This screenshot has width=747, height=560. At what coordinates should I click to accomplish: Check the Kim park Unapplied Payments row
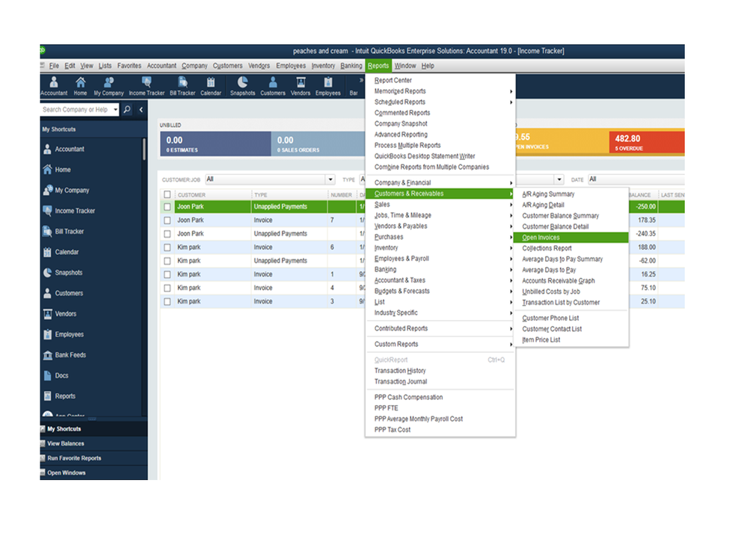click(167, 261)
